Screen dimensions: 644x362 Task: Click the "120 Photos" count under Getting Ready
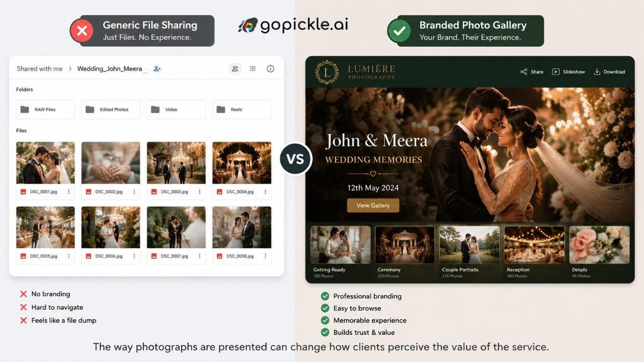324,276
